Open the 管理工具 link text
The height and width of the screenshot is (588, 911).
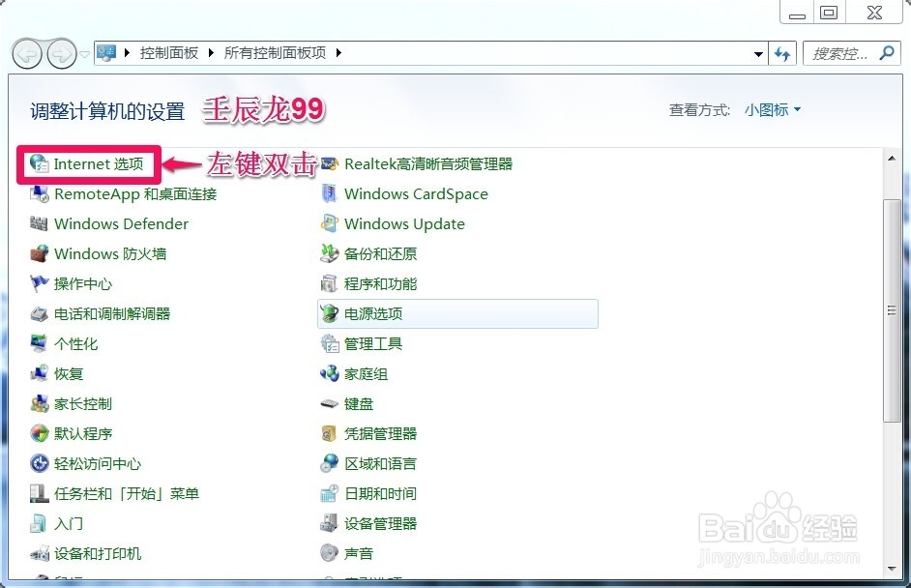click(x=373, y=343)
